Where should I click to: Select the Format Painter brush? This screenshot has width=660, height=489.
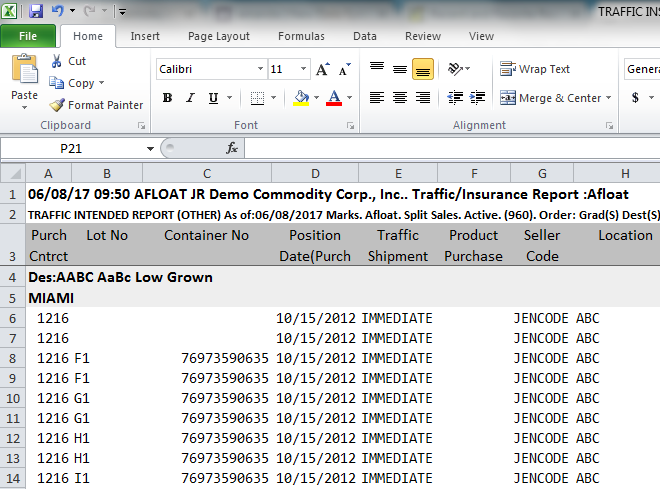click(x=56, y=105)
